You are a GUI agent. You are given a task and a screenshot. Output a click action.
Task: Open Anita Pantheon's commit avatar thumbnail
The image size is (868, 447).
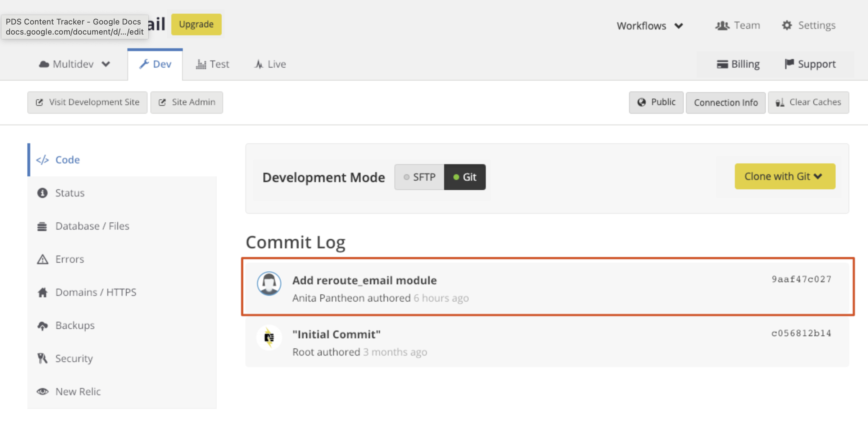[268, 284]
